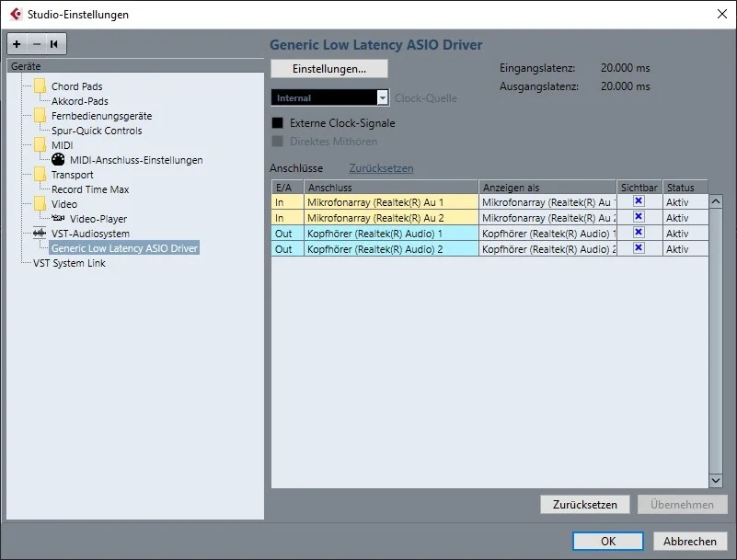
Task: Select the Transport folder icon
Action: coord(40,175)
